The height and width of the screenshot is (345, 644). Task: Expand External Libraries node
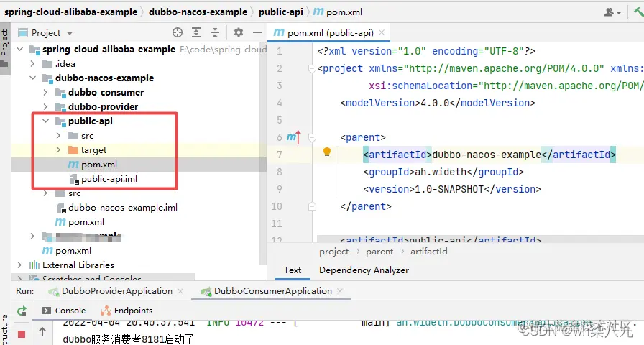pos(19,265)
